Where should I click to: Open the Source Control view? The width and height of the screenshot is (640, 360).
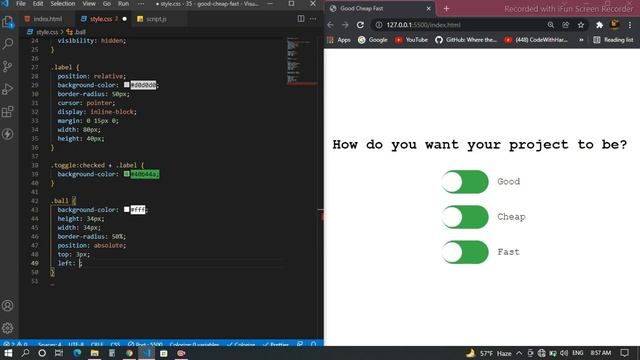click(x=8, y=66)
